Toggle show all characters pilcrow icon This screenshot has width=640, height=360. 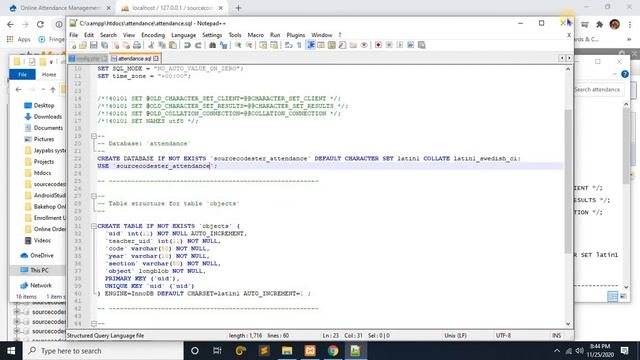point(299,45)
